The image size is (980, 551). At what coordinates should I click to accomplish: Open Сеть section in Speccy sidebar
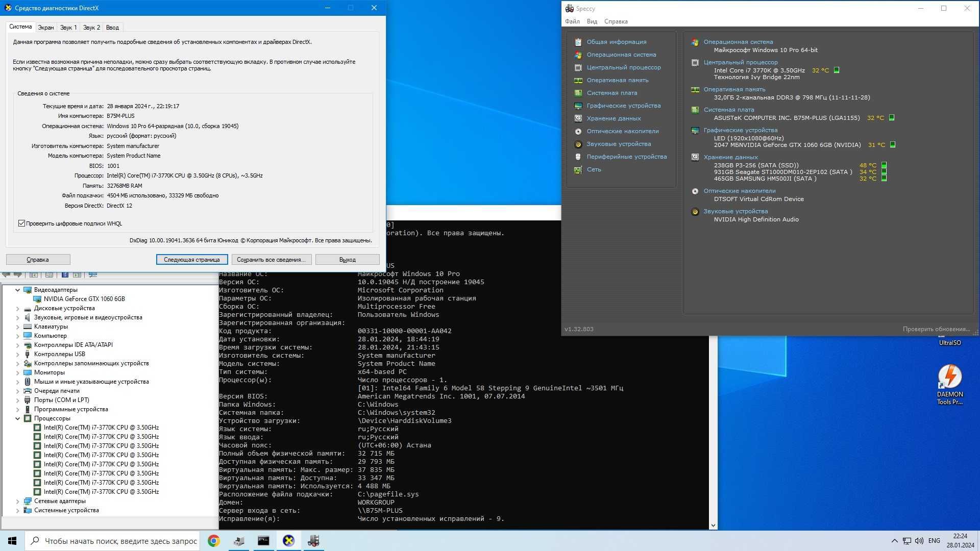(x=594, y=169)
